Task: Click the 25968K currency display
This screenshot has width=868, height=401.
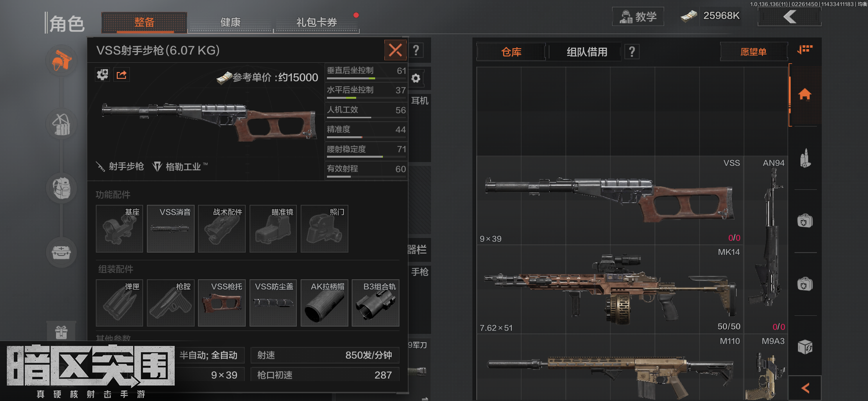Action: point(710,16)
